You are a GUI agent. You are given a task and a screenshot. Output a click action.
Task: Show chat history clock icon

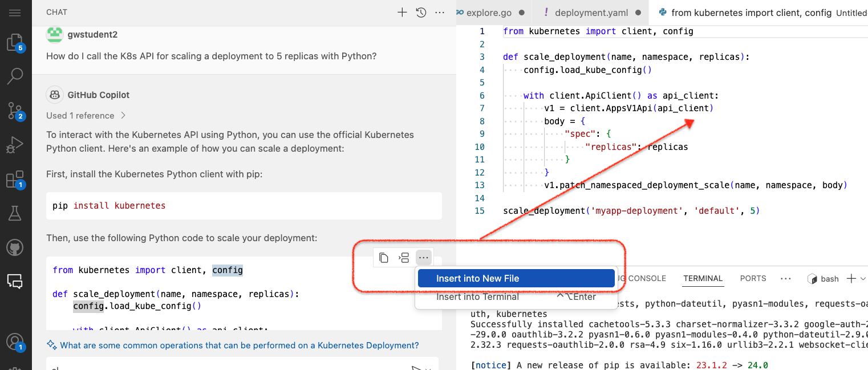421,12
